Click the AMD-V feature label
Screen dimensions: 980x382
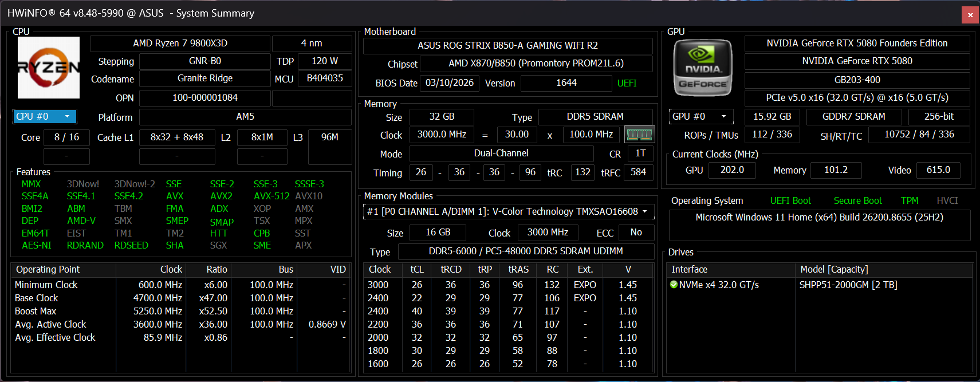(81, 220)
